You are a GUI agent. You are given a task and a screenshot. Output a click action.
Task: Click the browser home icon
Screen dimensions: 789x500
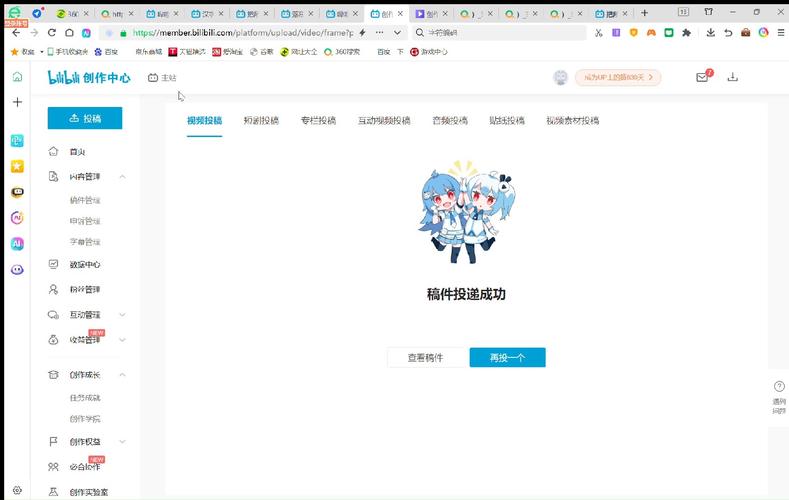pyautogui.click(x=69, y=33)
